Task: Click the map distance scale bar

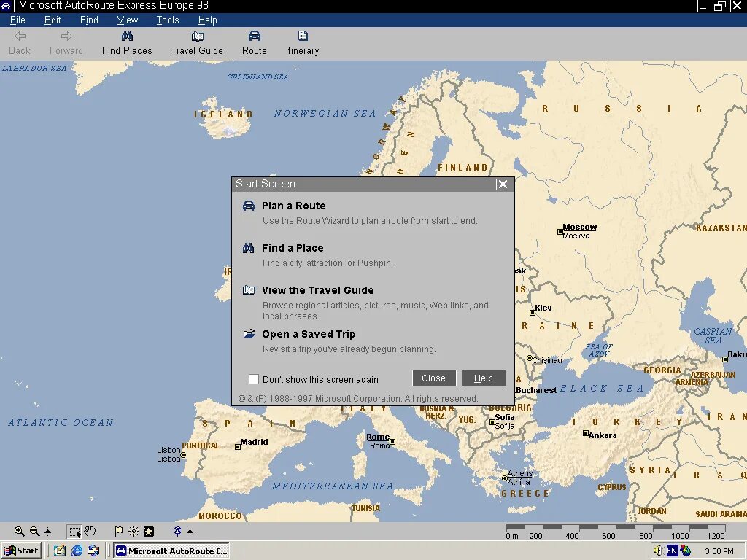Action: coord(616,527)
